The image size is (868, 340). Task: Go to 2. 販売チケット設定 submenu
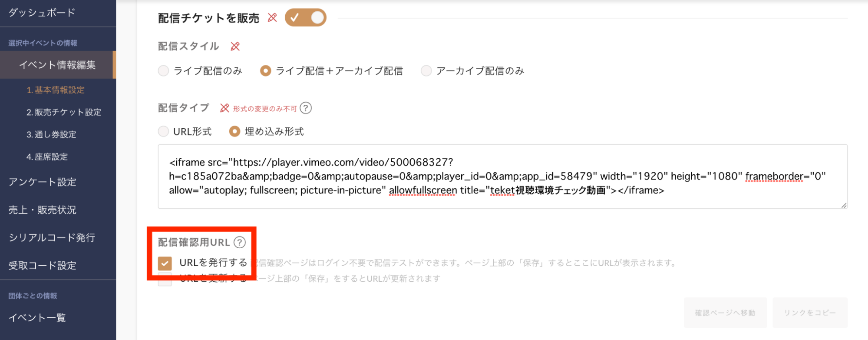point(64,112)
